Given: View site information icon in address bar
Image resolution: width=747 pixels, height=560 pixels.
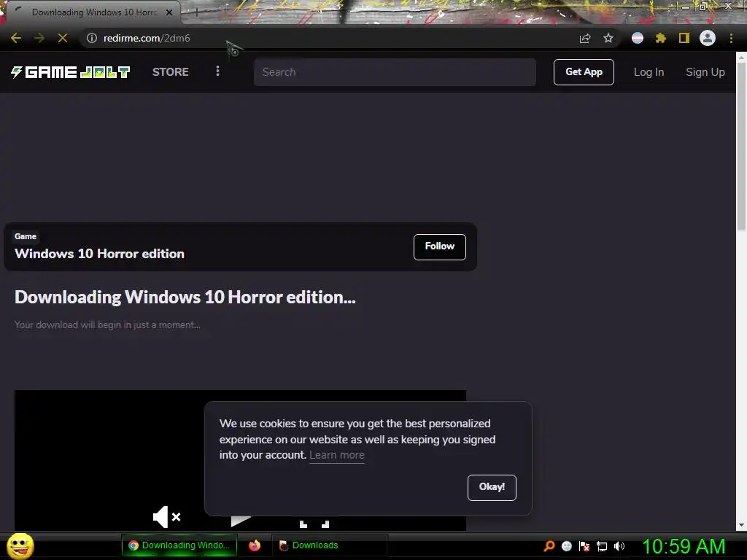Looking at the screenshot, I should [92, 38].
